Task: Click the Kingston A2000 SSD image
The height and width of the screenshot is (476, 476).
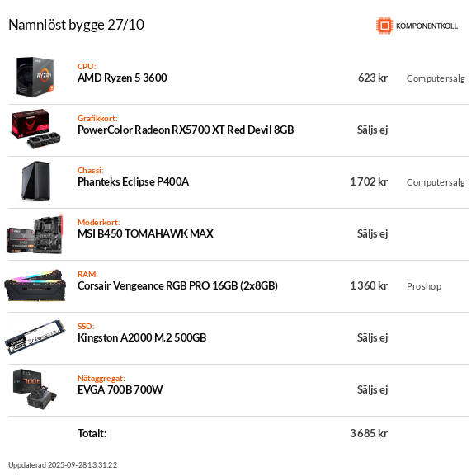Action: coord(35,337)
